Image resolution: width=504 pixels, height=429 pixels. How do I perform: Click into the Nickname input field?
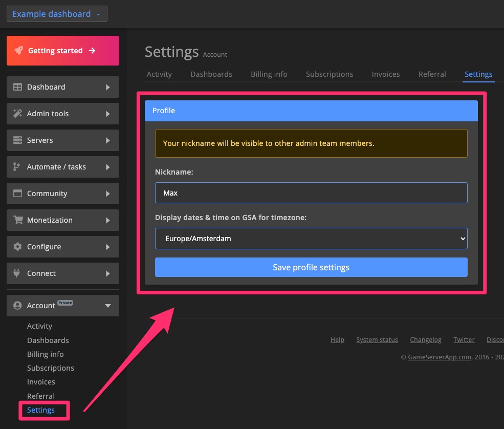[311, 193]
